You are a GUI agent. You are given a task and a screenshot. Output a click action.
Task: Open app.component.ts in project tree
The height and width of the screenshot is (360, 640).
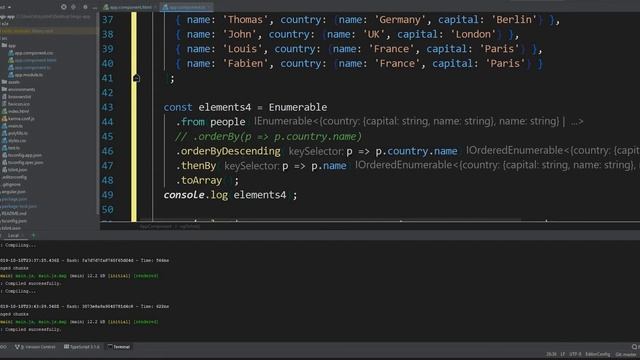tap(29, 68)
